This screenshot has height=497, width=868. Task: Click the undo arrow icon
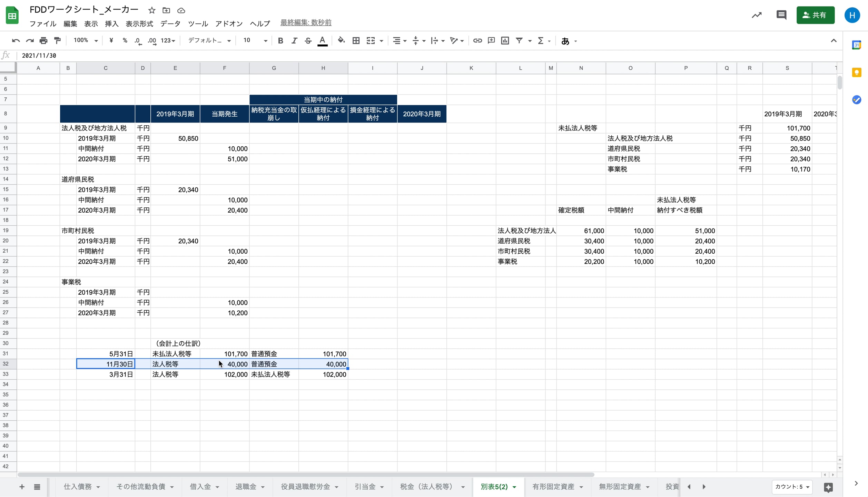pyautogui.click(x=16, y=41)
